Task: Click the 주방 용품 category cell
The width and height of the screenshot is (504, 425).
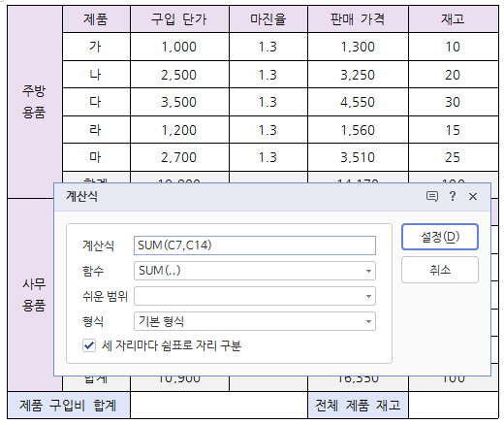Action: click(35, 102)
